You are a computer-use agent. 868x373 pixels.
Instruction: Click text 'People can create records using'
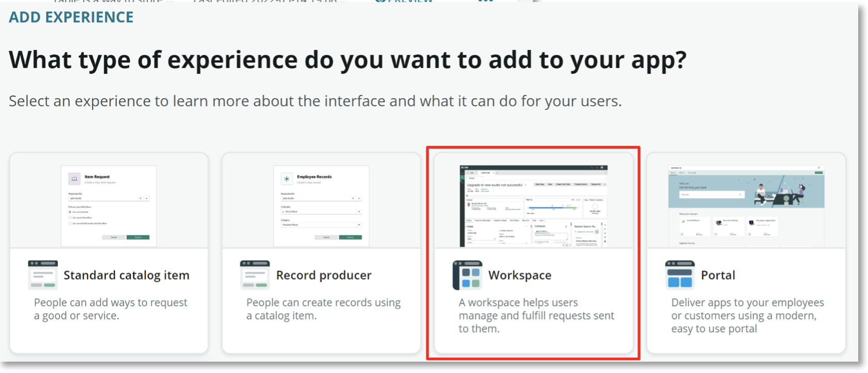(323, 302)
